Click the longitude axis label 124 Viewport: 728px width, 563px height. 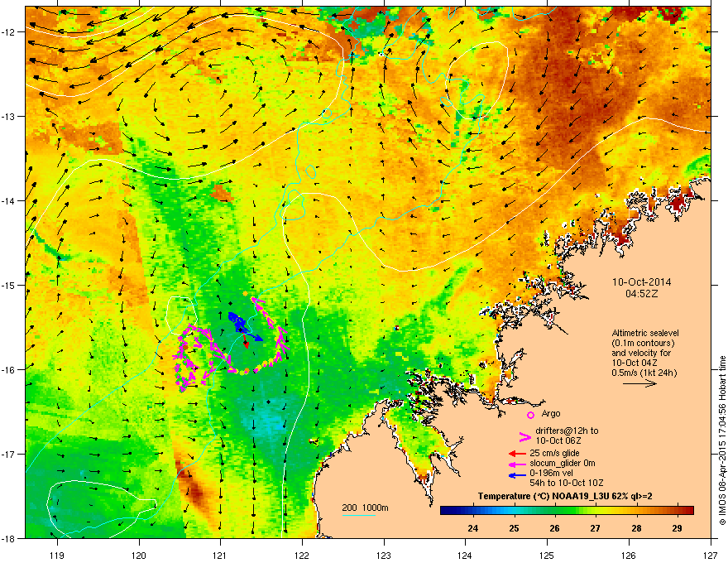click(465, 555)
